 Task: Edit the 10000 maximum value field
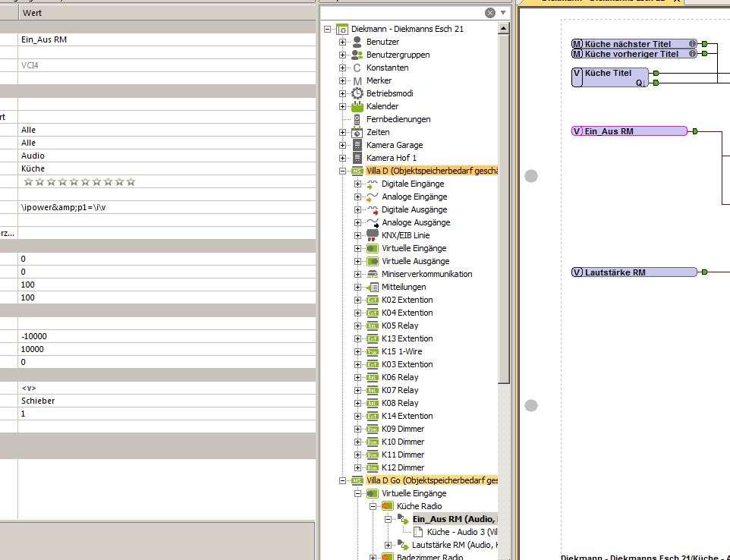point(167,349)
